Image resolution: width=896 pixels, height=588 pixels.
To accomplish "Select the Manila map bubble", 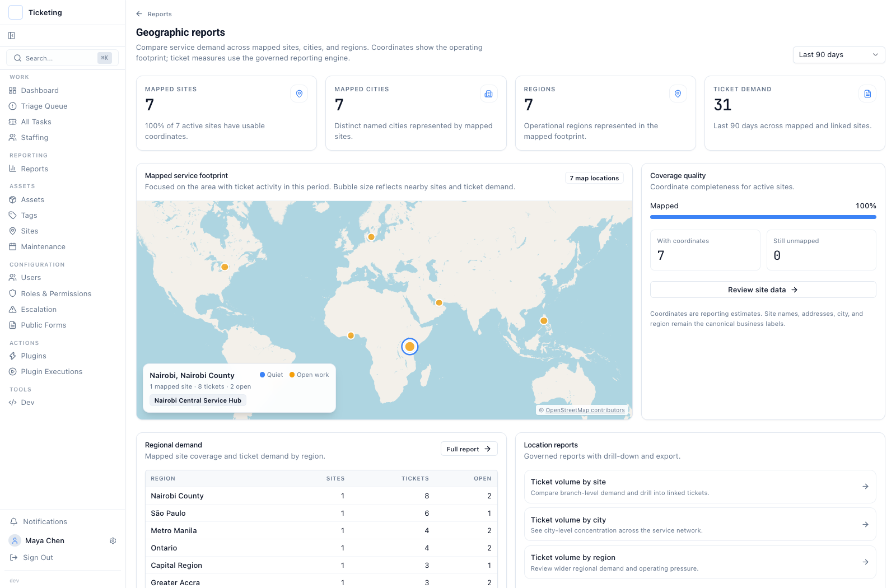I will tap(544, 321).
